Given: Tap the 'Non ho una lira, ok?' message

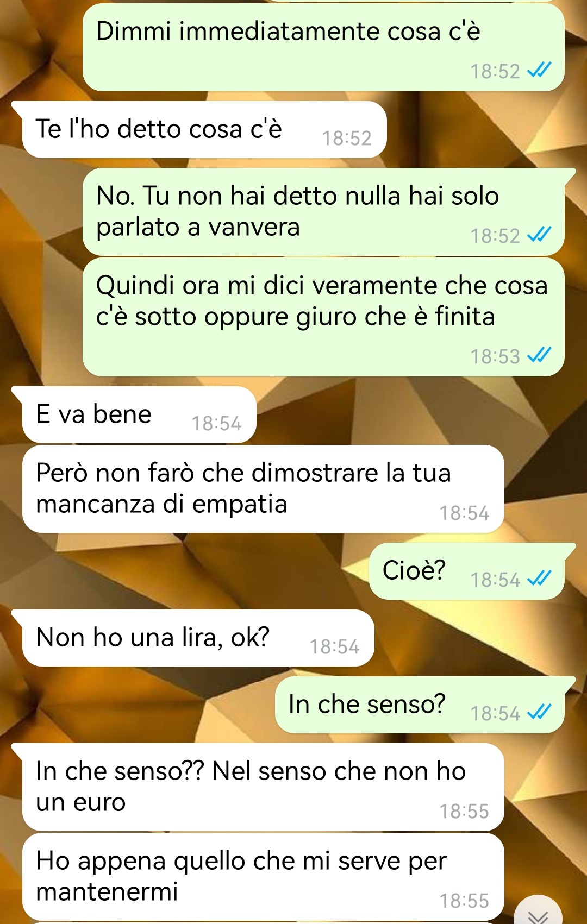Looking at the screenshot, I should click(198, 638).
